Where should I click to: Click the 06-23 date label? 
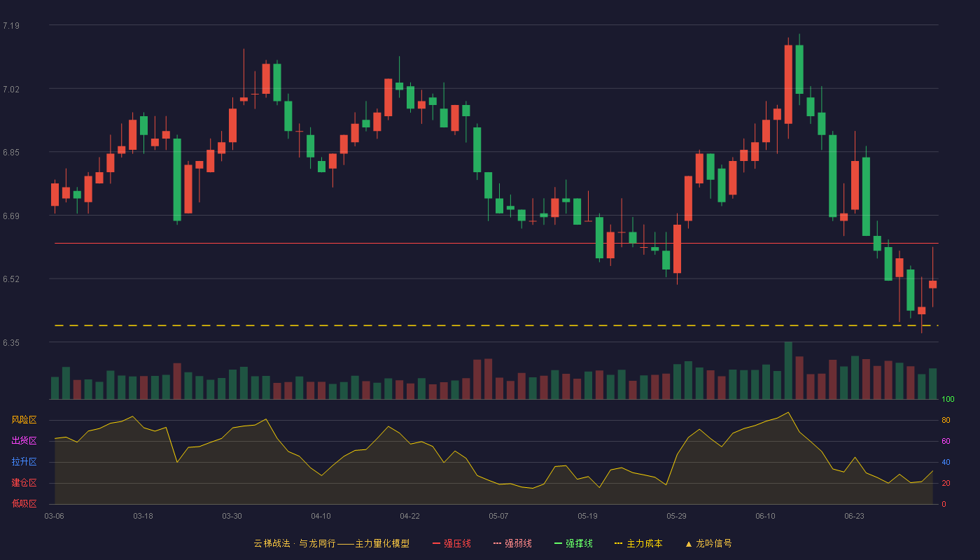(x=854, y=516)
